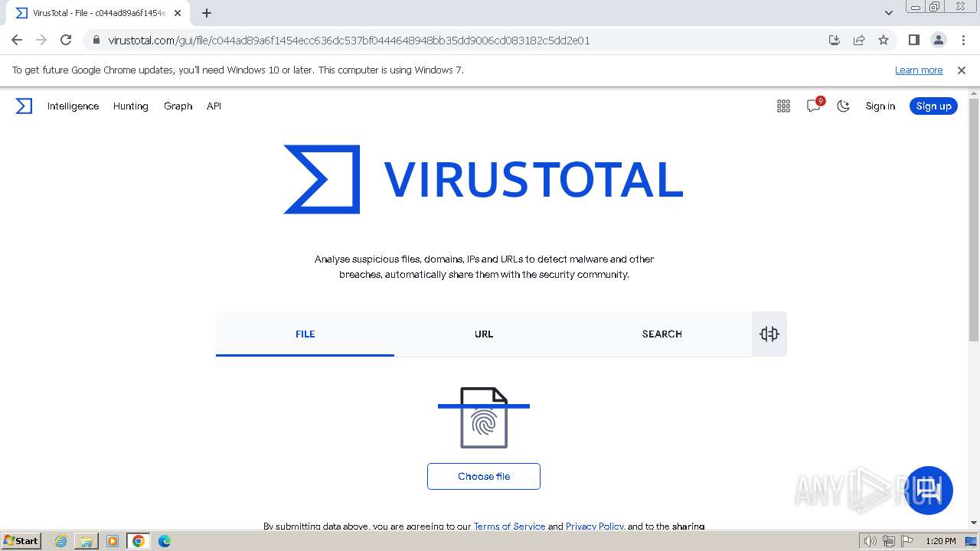Reload the page

click(x=66, y=41)
